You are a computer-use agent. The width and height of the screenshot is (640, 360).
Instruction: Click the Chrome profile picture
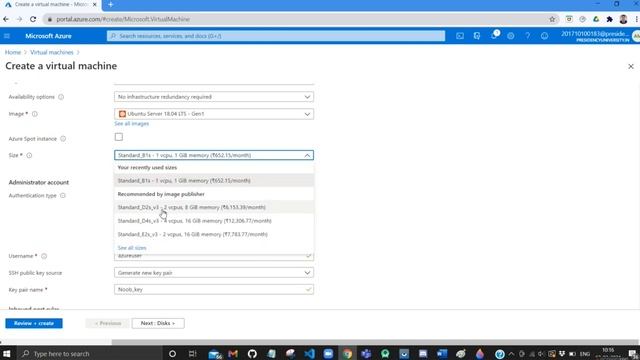[x=623, y=19]
